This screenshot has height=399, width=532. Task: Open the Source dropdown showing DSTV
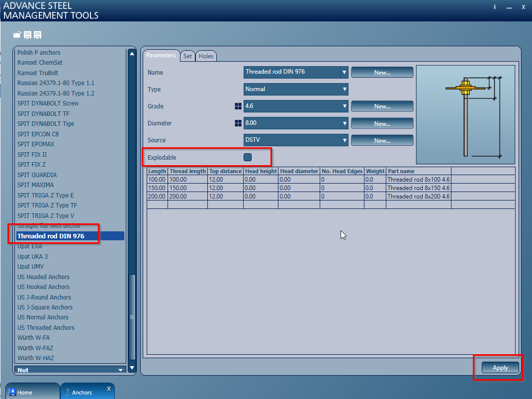coord(296,140)
